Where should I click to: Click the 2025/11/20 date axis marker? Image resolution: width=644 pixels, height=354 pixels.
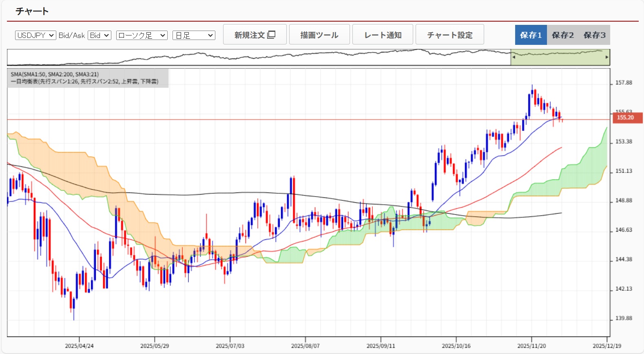pos(531,346)
